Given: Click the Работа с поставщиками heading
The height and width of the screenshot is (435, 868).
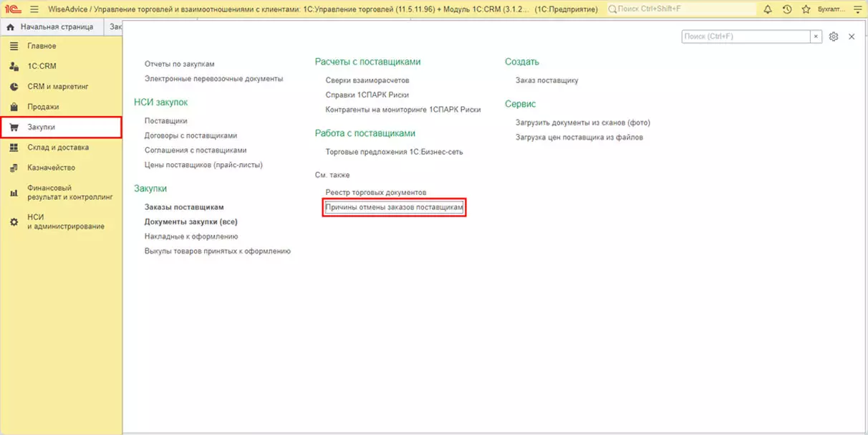Looking at the screenshot, I should [365, 133].
